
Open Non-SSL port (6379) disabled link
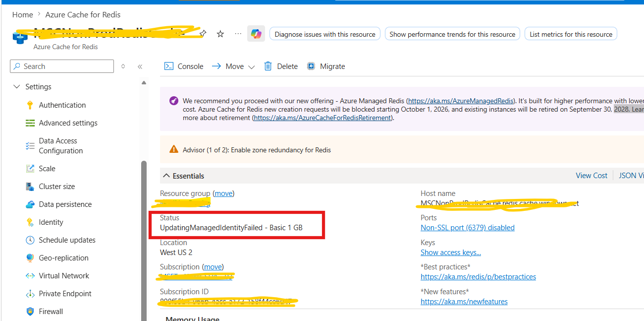point(468,227)
